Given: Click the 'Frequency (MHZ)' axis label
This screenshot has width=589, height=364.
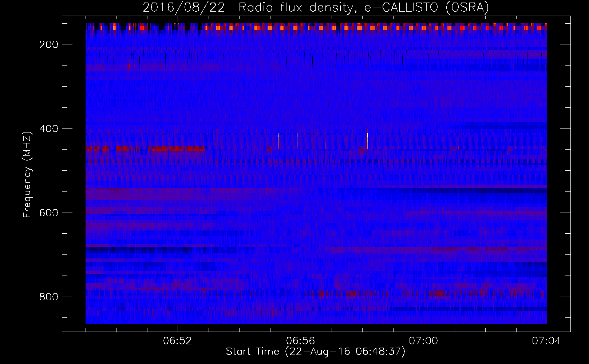Looking at the screenshot, I should [27, 174].
